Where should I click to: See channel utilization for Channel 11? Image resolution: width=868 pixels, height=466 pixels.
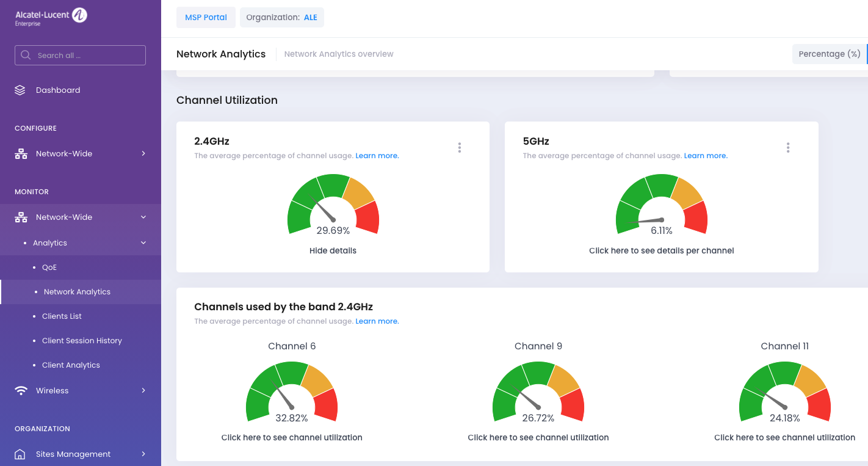pos(784,437)
